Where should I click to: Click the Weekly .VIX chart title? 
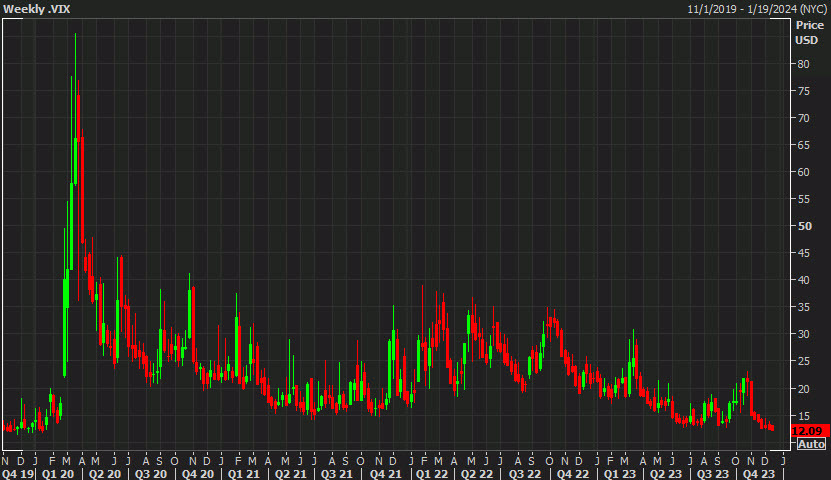point(37,9)
